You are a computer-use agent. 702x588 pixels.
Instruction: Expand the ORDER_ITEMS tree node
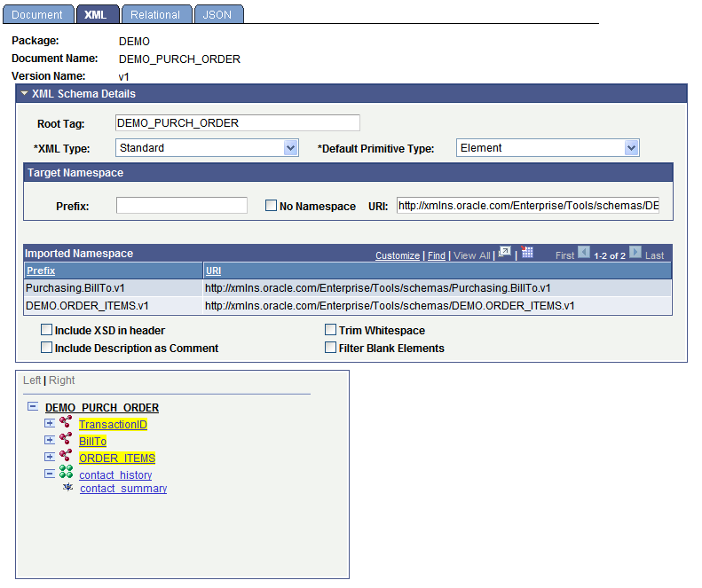[x=50, y=457]
